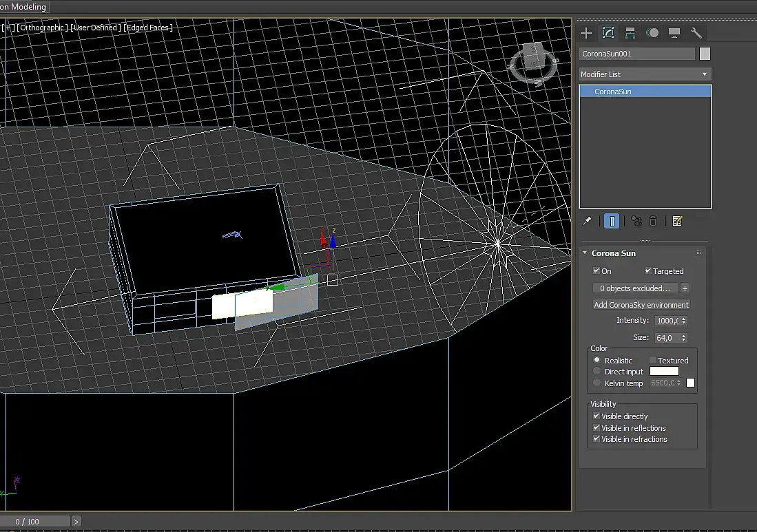Click Add CoronaSky environment button

[641, 305]
